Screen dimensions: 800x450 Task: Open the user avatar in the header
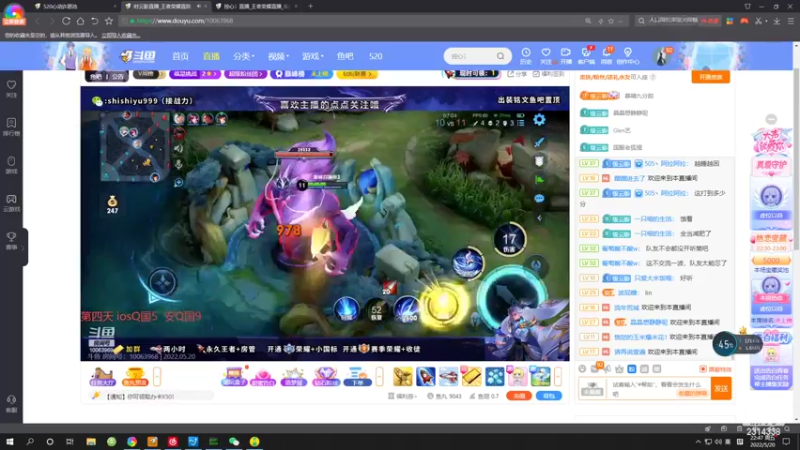662,56
